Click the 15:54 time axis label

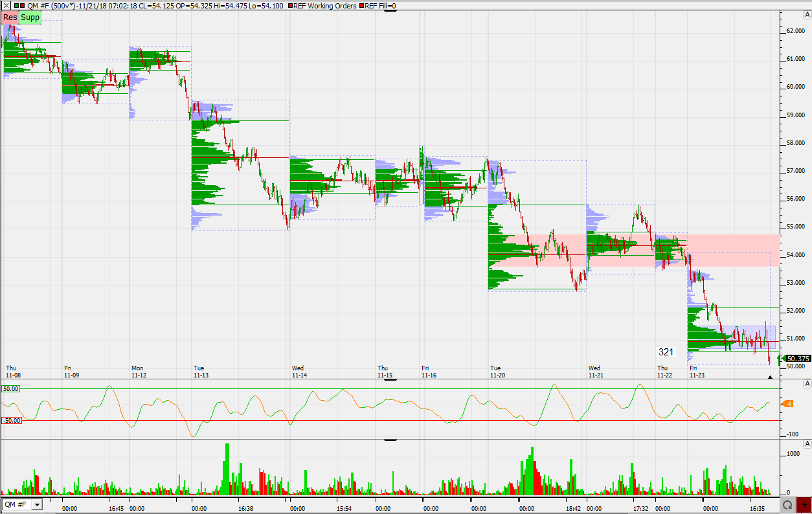(x=344, y=508)
